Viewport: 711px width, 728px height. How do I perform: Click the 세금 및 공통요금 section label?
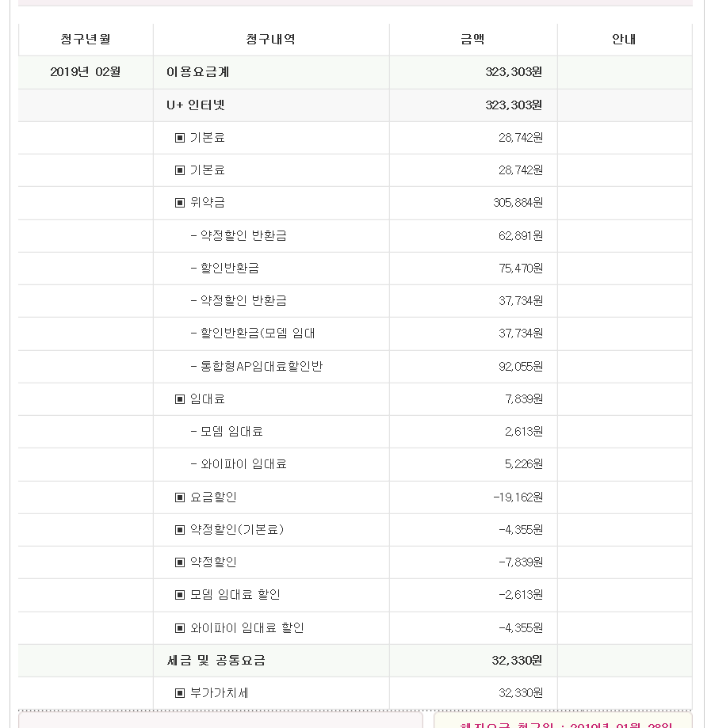216,661
